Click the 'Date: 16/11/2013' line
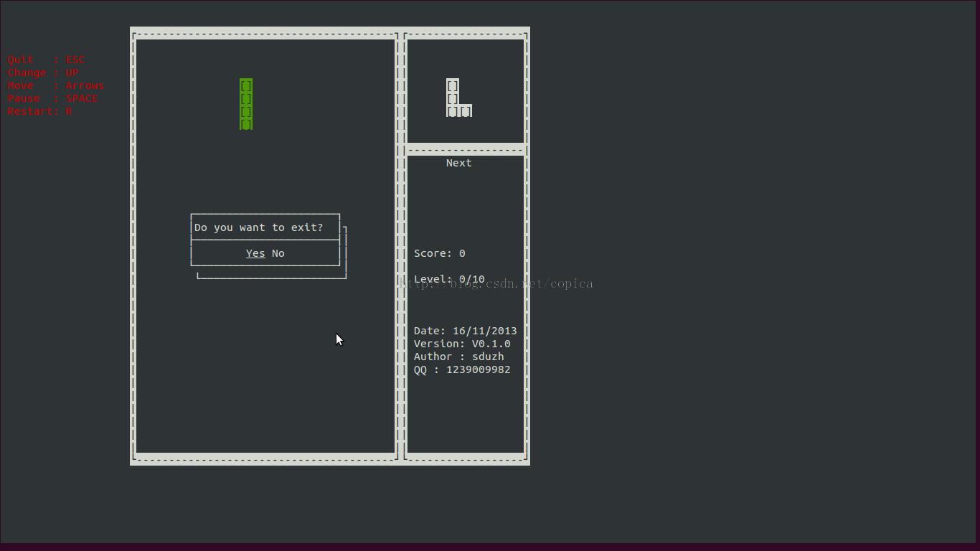 [465, 331]
